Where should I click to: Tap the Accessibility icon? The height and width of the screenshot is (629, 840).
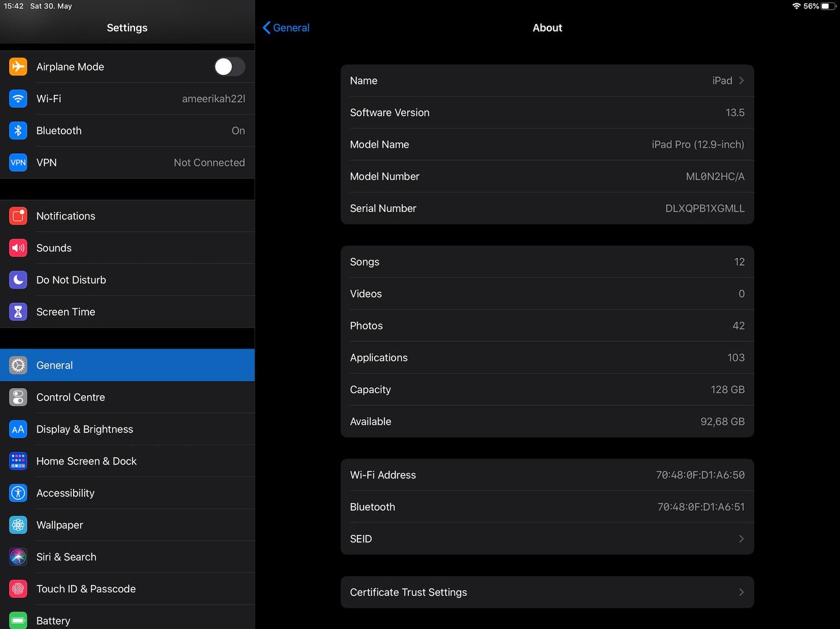pyautogui.click(x=18, y=493)
